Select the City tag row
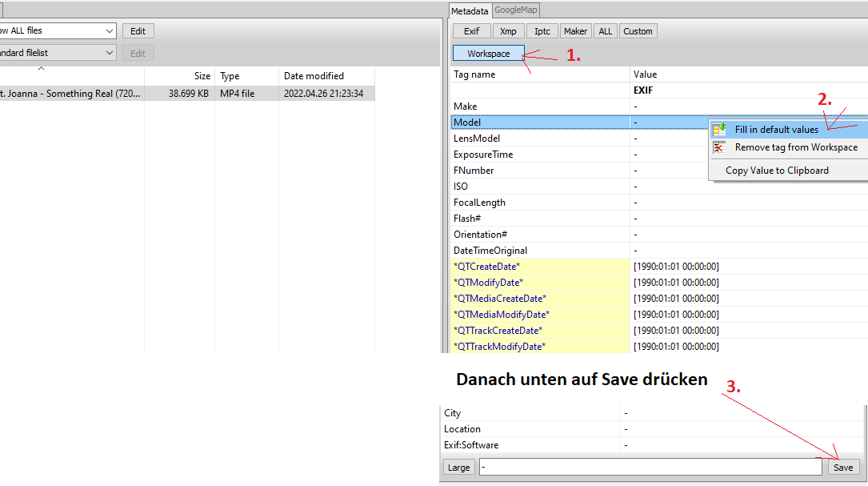This screenshot has width=868, height=486. (652, 413)
